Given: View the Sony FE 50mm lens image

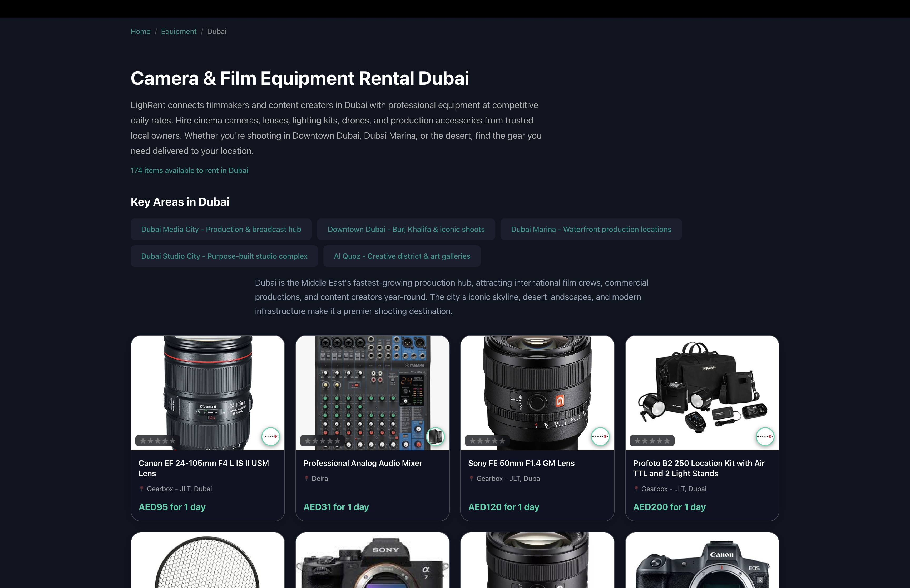Looking at the screenshot, I should click(x=537, y=393).
